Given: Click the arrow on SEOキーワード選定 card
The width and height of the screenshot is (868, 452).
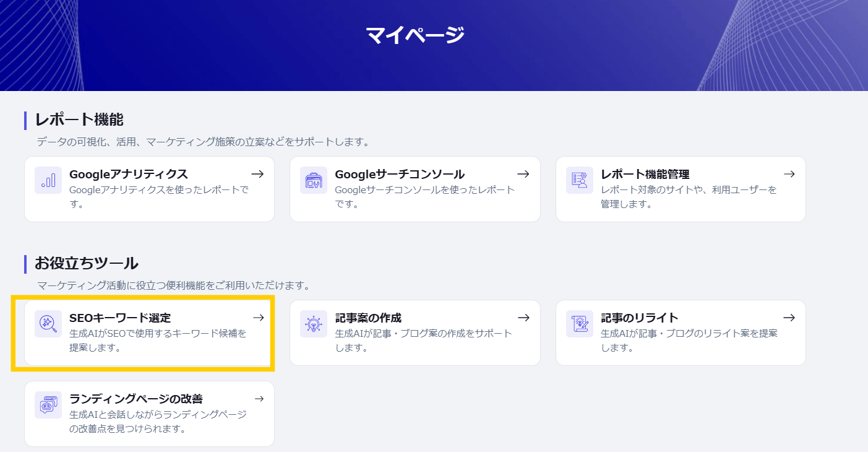Looking at the screenshot, I should 258,318.
